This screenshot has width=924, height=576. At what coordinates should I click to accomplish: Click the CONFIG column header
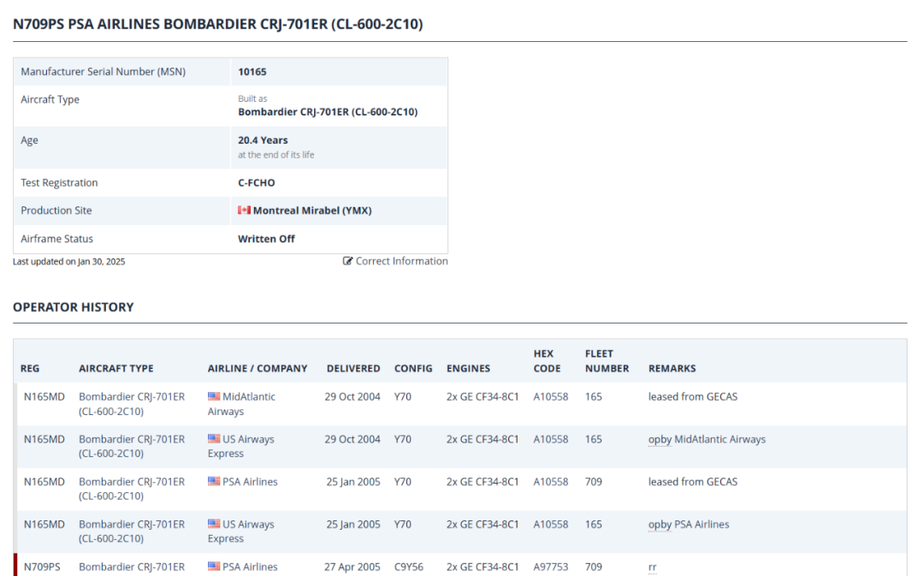coord(413,369)
